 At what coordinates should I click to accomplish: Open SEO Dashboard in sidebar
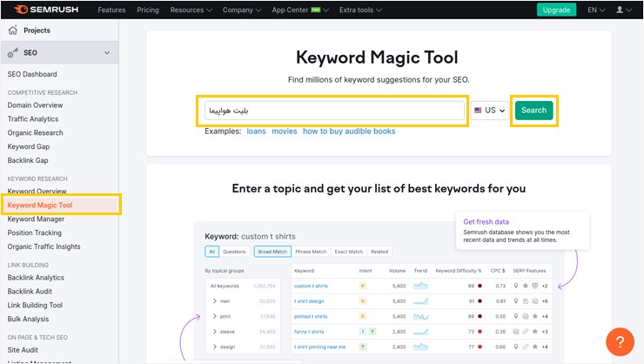point(32,74)
